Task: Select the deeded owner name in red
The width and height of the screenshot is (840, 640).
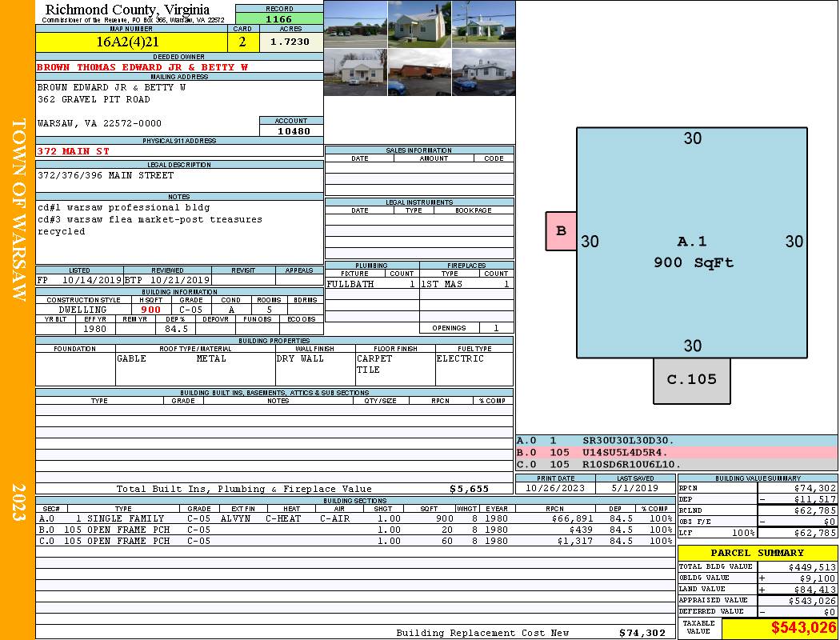Action: coord(142,67)
